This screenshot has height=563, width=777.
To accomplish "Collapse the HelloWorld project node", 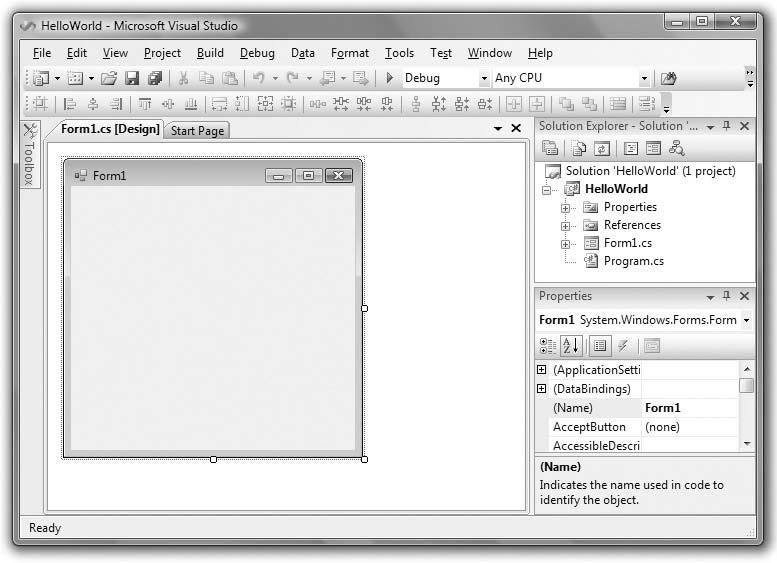I will coord(547,190).
